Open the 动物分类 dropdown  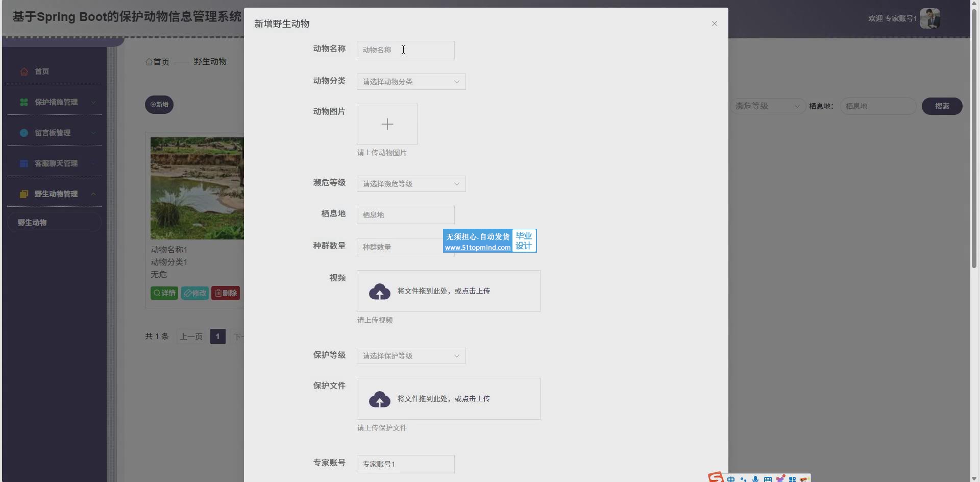click(x=411, y=82)
